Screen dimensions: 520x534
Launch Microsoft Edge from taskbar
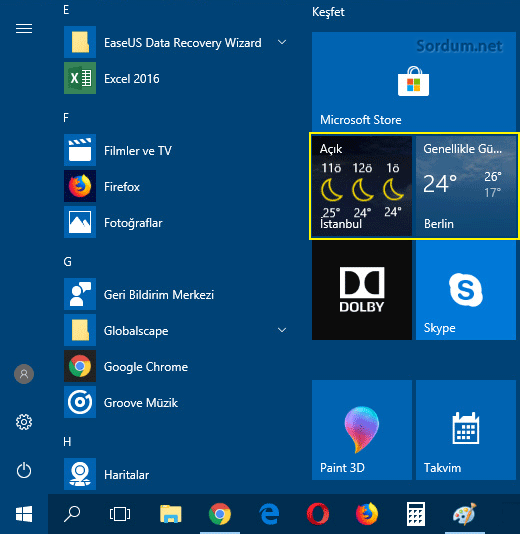click(269, 514)
